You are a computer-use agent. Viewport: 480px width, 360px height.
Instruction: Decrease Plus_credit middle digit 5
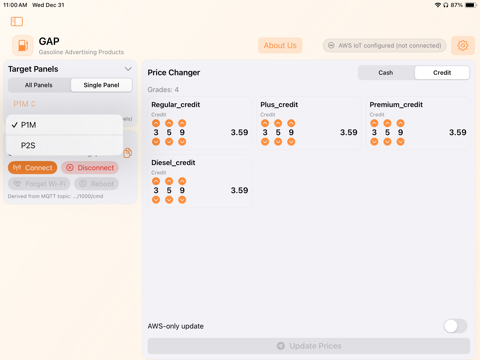coord(278,142)
